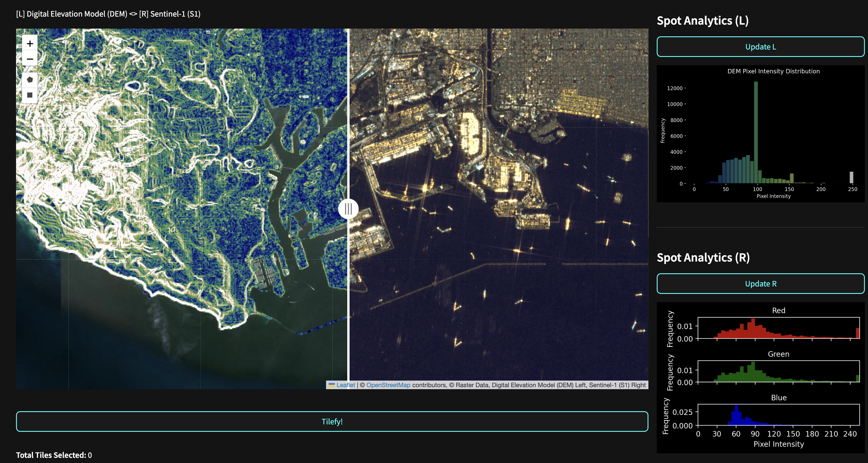This screenshot has height=463, width=868.
Task: Select the polygon draw tool
Action: [30, 80]
